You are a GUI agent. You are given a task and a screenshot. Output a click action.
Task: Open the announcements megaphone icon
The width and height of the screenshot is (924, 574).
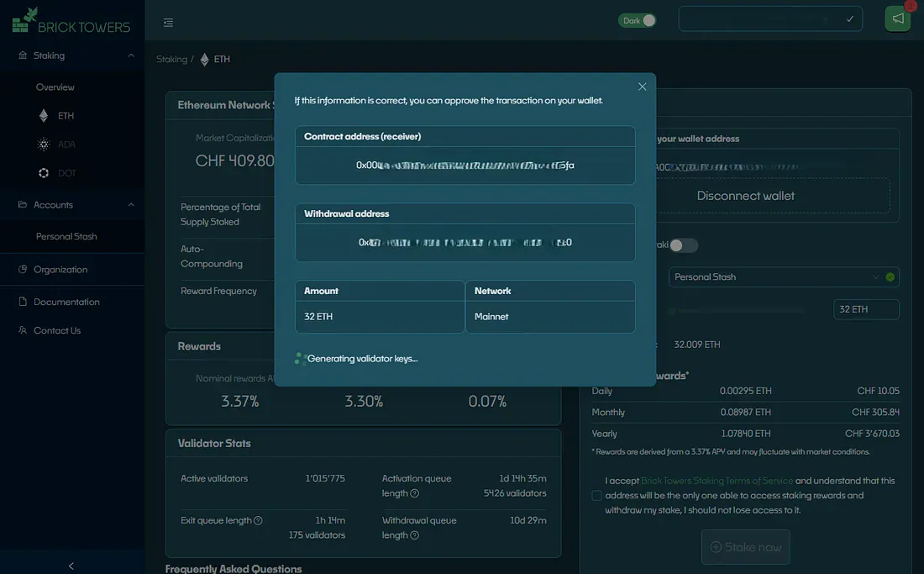(x=897, y=18)
